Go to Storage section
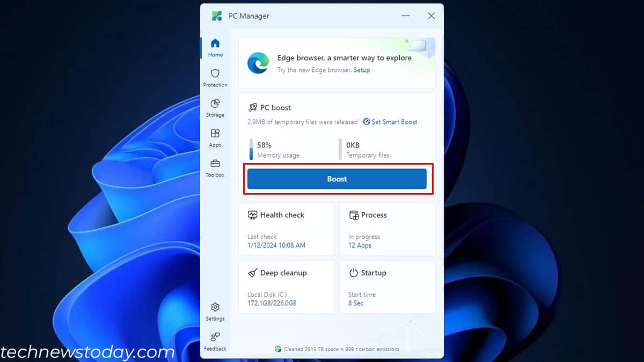This screenshot has width=644, height=362. pyautogui.click(x=215, y=108)
